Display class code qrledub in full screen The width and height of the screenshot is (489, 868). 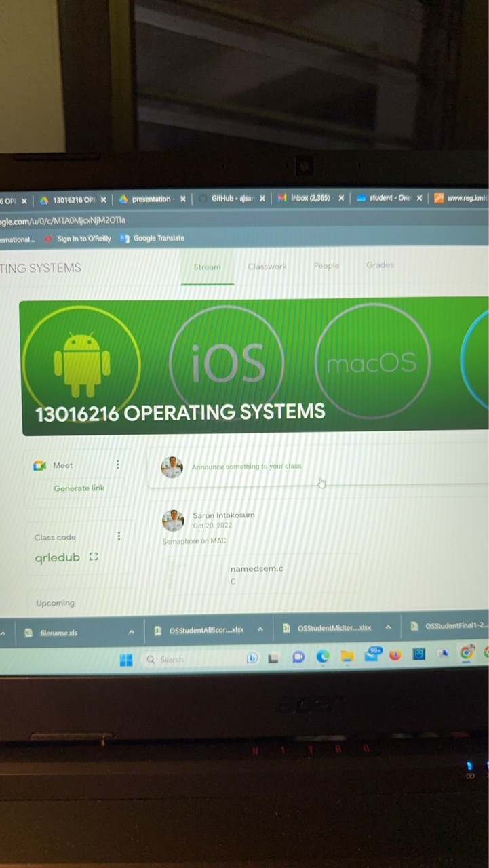[x=94, y=557]
